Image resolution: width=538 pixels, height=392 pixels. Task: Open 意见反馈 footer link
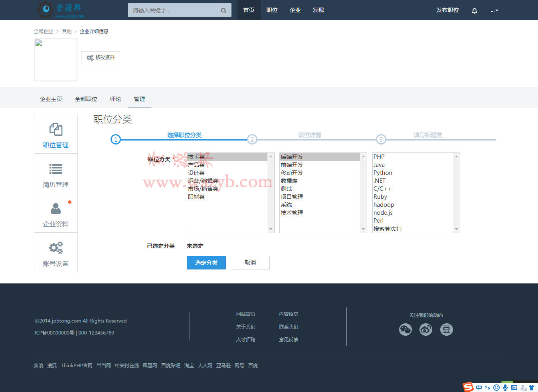pyautogui.click(x=289, y=340)
